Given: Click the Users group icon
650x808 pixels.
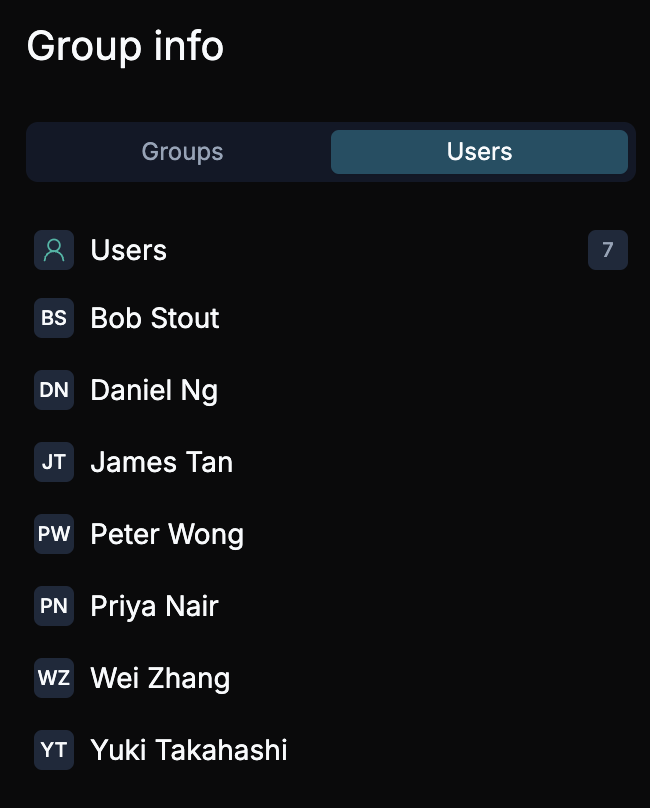Looking at the screenshot, I should (x=54, y=250).
